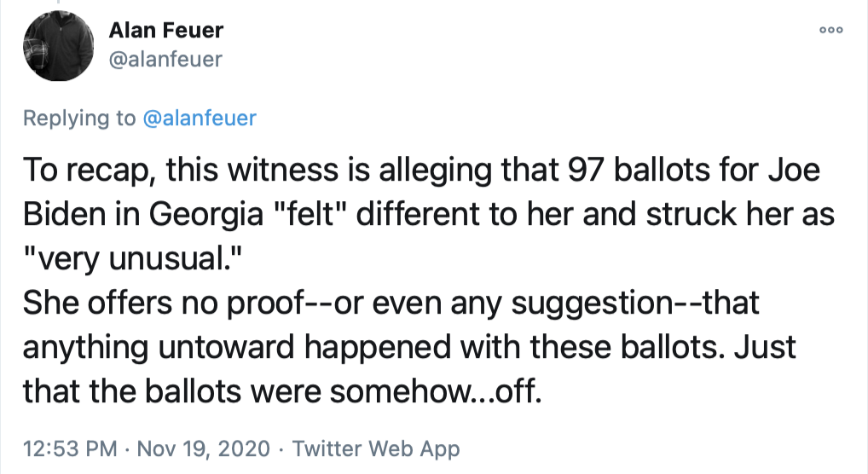
Task: Open the more options ooo menu
Action: (x=830, y=29)
